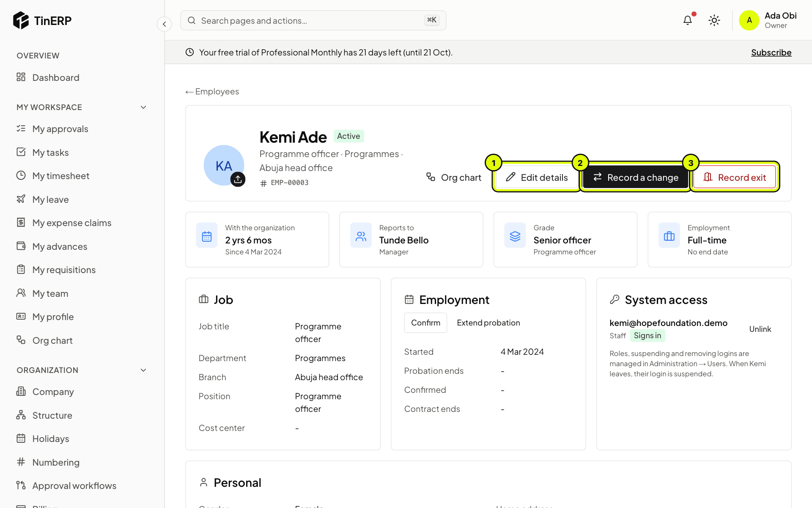Open Org chart from employee header
812x508 pixels.
coord(453,177)
